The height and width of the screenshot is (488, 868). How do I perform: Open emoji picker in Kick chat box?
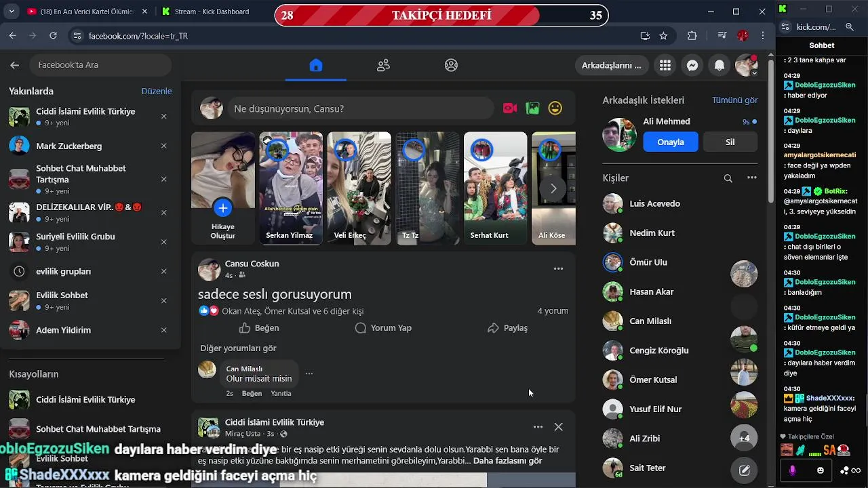click(x=821, y=470)
